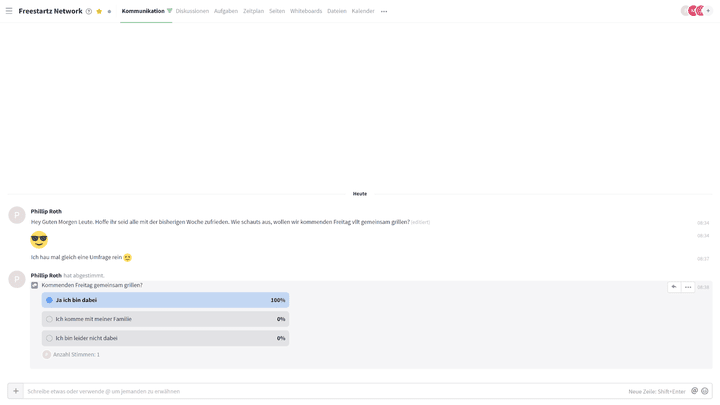Click the green filter icon beside Kommunikation
This screenshot has height=405, width=720.
pos(169,11)
